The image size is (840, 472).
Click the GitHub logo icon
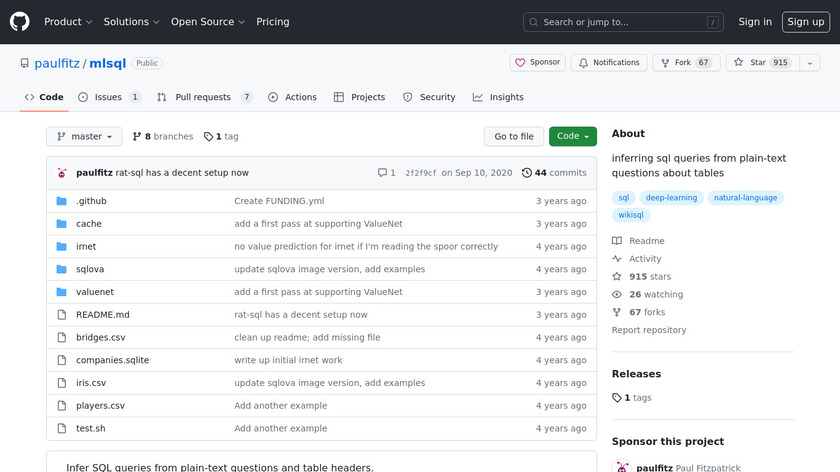pos(20,21)
